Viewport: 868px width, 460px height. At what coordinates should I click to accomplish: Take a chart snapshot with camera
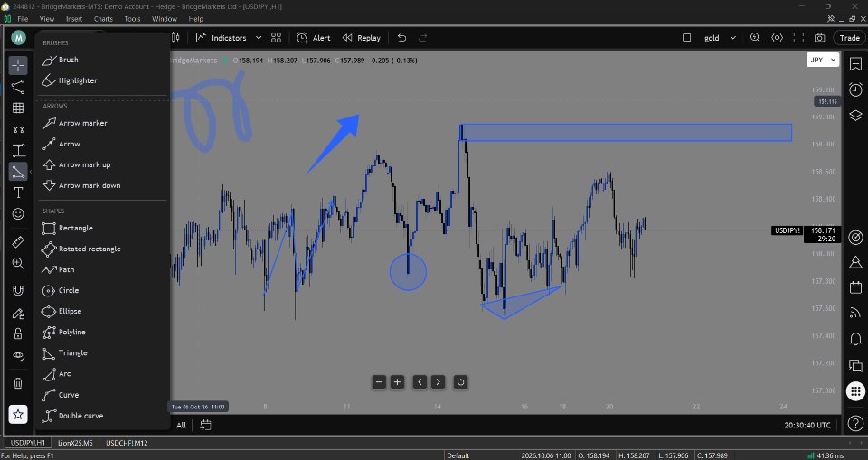819,38
